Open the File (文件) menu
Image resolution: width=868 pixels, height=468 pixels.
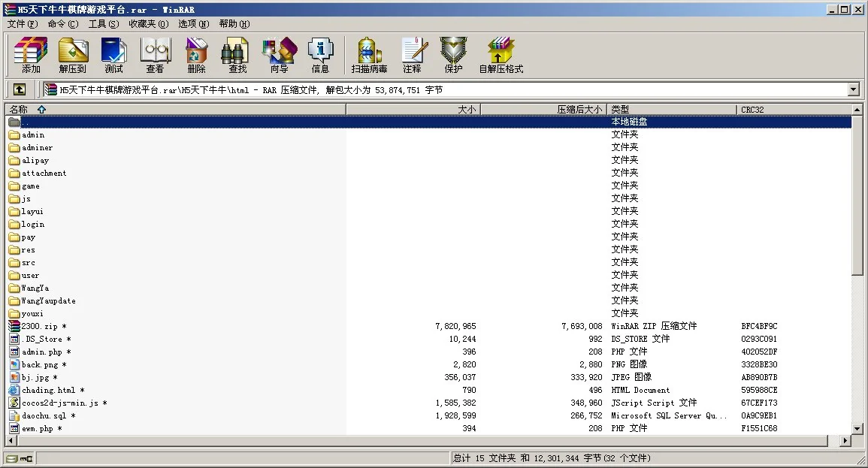click(x=22, y=24)
